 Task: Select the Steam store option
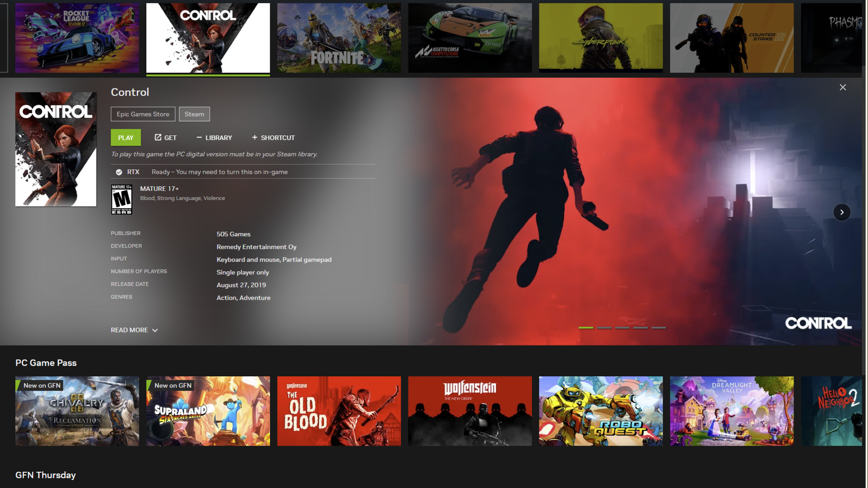point(194,114)
